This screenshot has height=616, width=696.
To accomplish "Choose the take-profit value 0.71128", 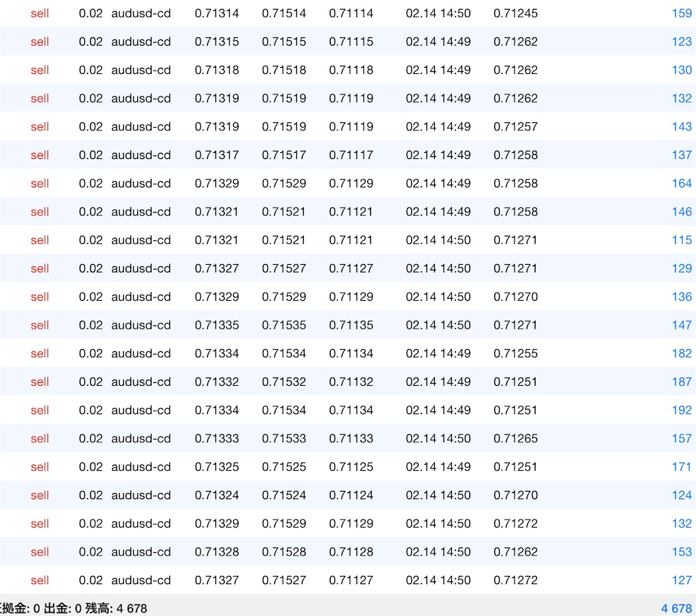I will pos(351,553).
